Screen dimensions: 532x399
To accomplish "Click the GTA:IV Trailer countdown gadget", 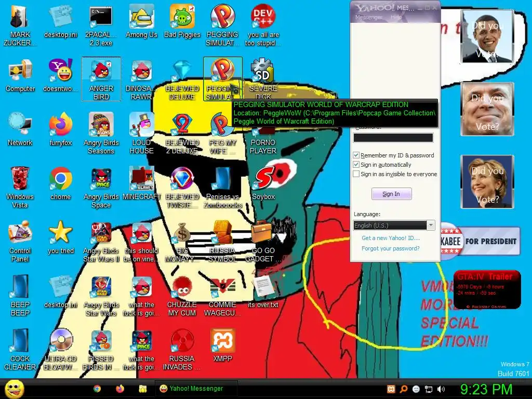I will (x=487, y=290).
